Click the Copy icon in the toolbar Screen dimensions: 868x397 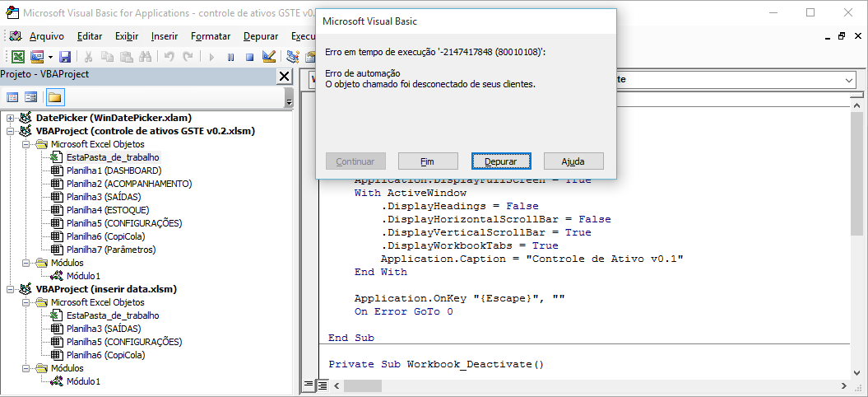coord(108,57)
